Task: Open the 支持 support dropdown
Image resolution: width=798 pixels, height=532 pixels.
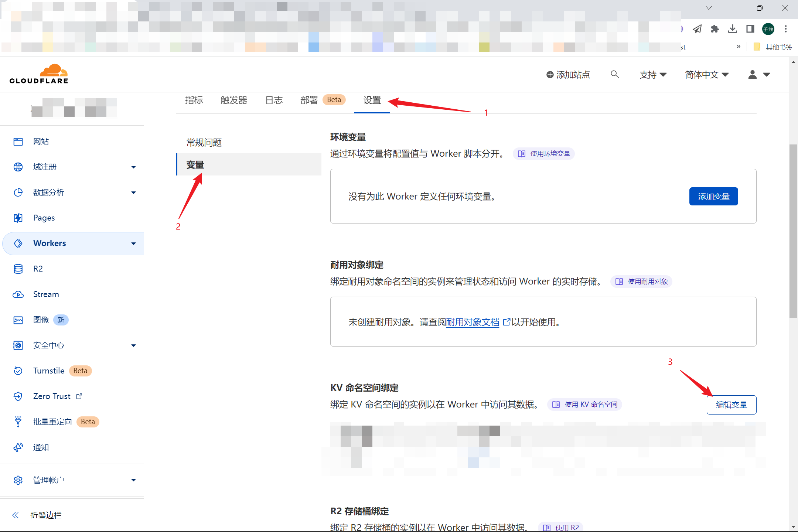Action: pos(653,75)
